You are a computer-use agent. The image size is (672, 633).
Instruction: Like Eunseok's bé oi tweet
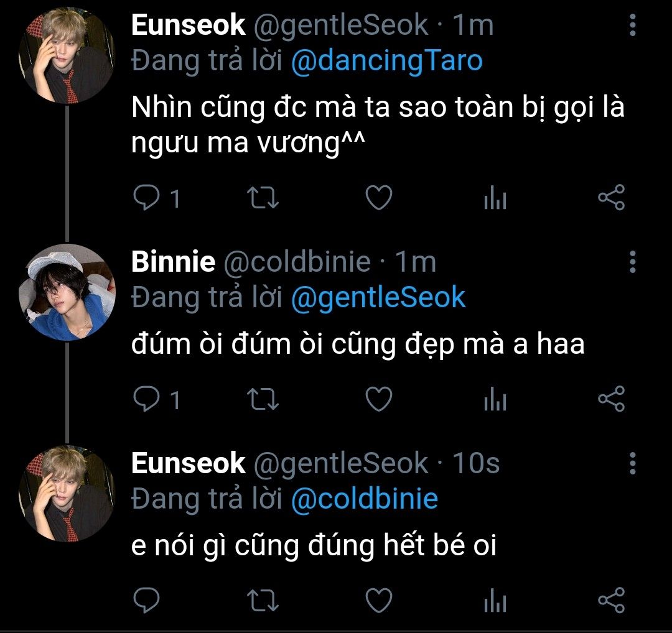(378, 600)
